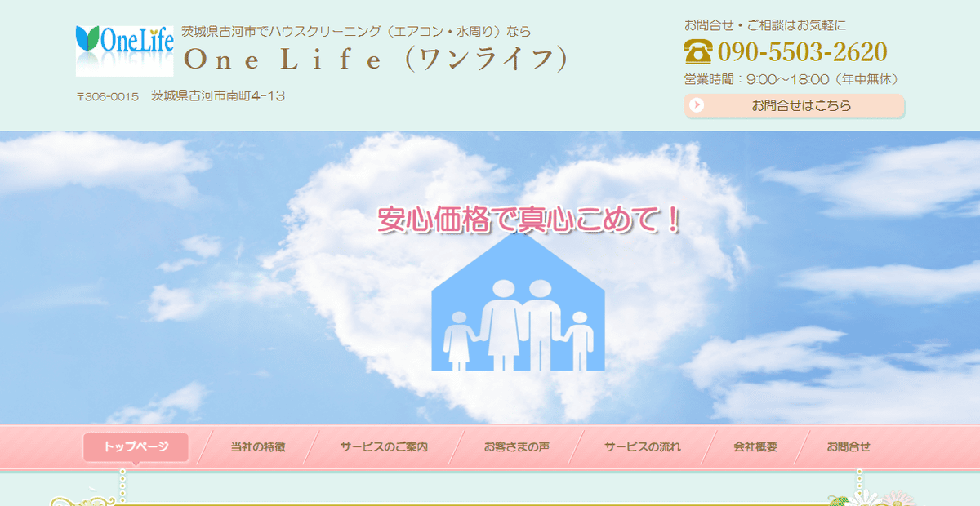View the お客さまの声 page
This screenshot has width=980, height=506.
516,447
